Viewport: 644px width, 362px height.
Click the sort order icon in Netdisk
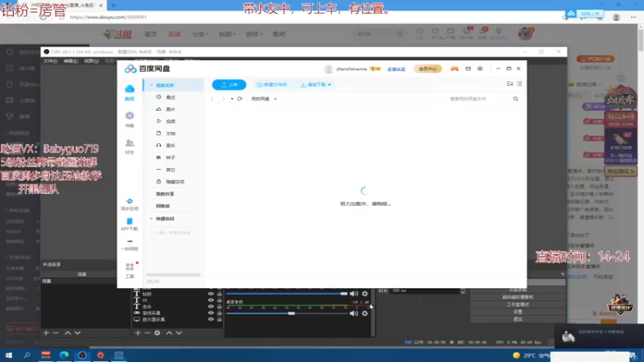coord(510,84)
